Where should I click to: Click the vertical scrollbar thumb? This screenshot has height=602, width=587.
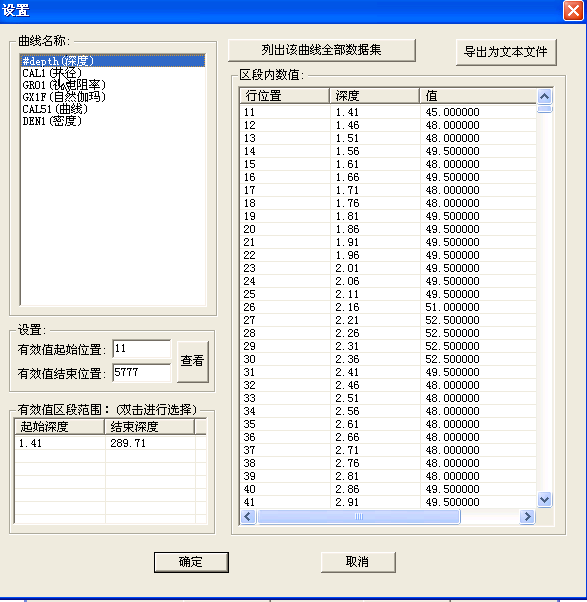pos(544,109)
